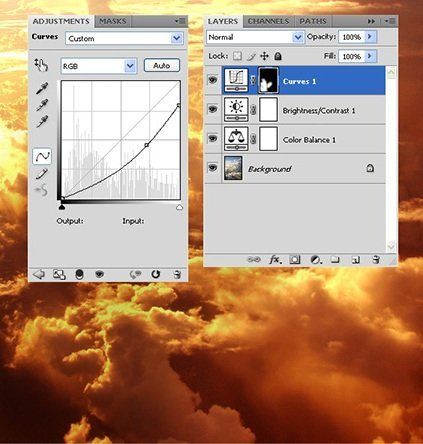Select the Color Balance 1 layer name
Viewport: 423px width, 444px height.
pos(309,140)
